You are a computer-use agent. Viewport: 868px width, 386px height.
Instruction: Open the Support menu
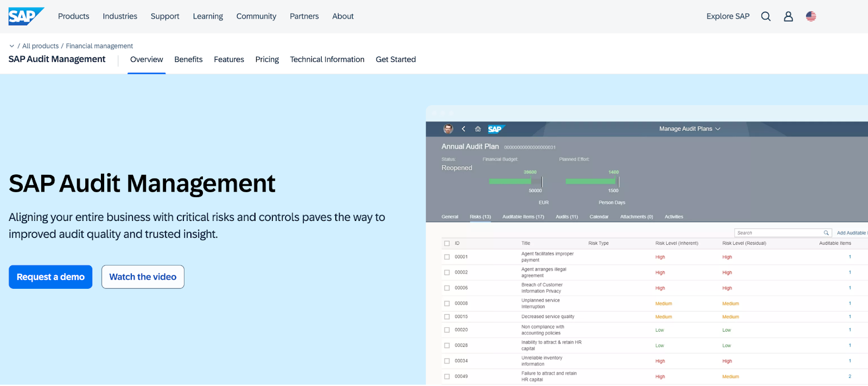click(165, 16)
